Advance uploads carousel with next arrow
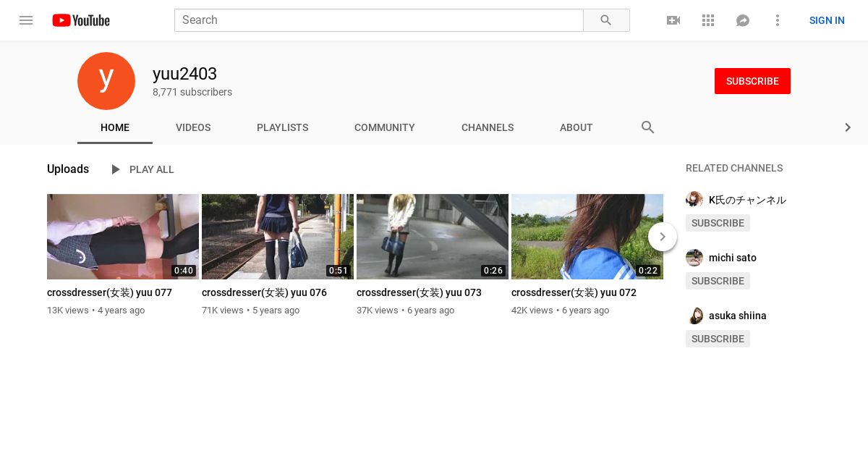This screenshot has height=456, width=868. [663, 237]
